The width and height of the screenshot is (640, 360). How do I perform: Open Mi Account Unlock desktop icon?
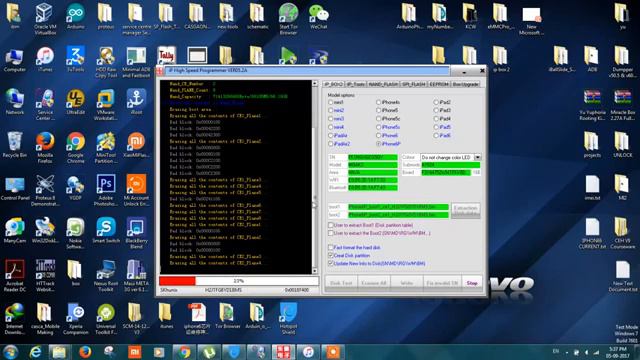136,189
